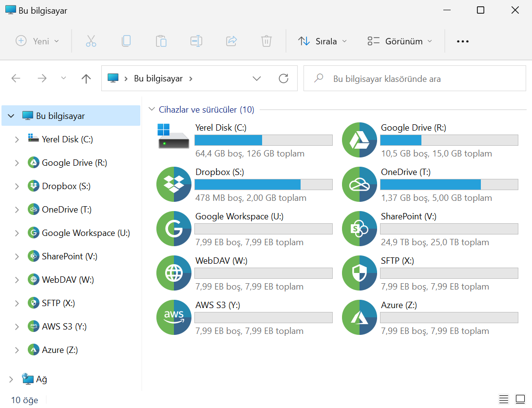The width and height of the screenshot is (532, 408).
Task: Open the Görünüm view dropdown
Action: (x=399, y=41)
